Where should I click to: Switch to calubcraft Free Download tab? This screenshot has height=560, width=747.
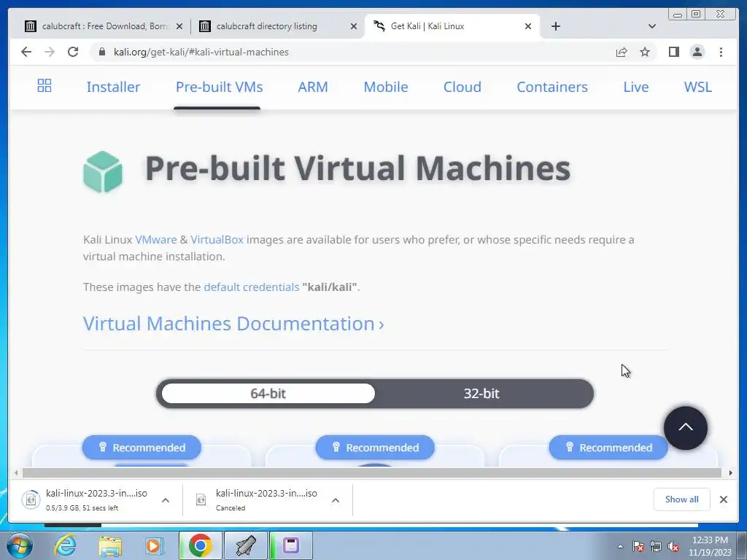pos(104,26)
